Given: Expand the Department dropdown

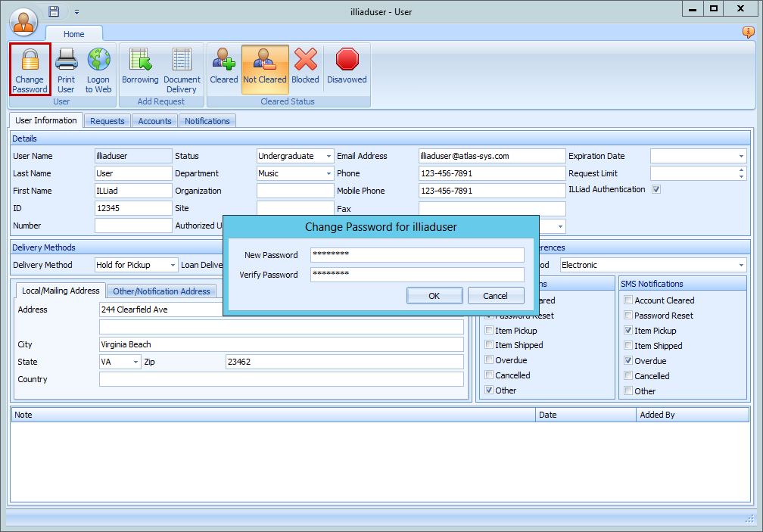Looking at the screenshot, I should (x=329, y=173).
